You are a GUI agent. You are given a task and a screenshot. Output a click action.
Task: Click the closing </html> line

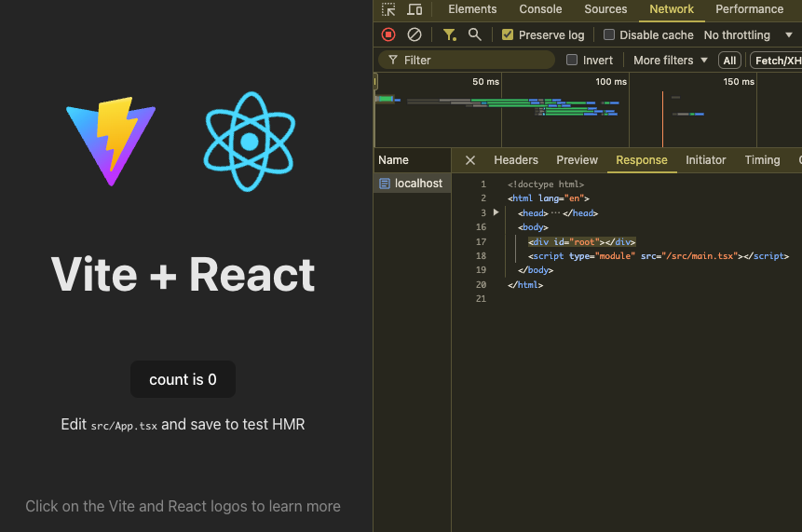click(524, 285)
